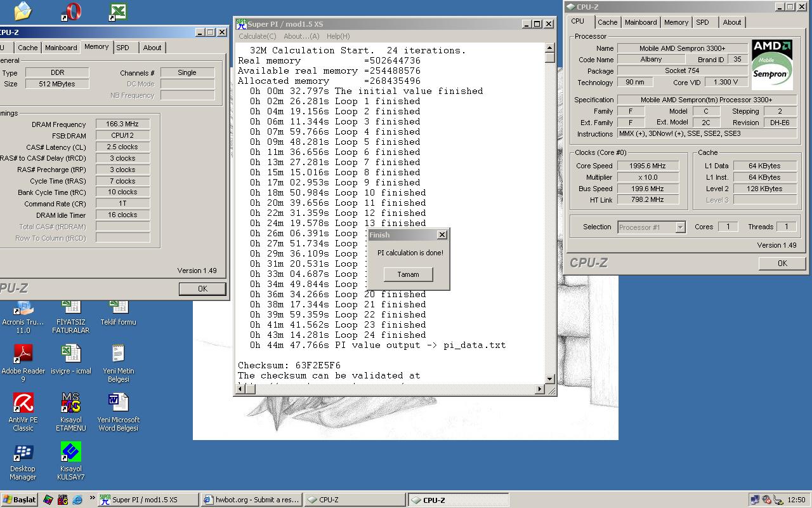812x508 pixels.
Task: Click Checksum: 63F2E5F6 line in Super PI
Action: [289, 365]
